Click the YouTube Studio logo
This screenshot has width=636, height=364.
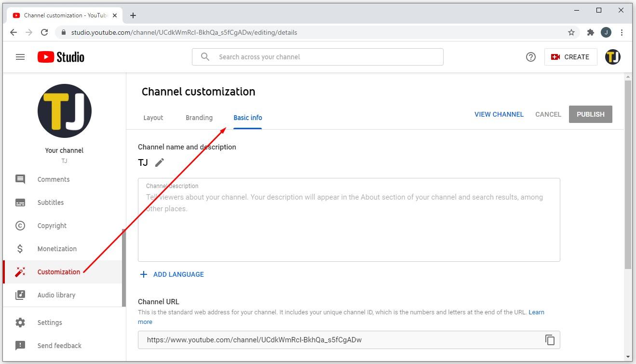pos(61,57)
